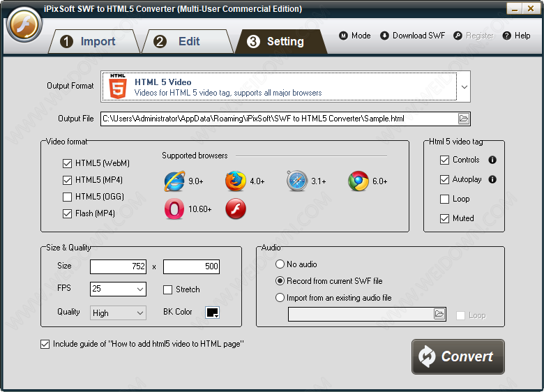The image size is (544, 392).
Task: Click the Safari browser icon
Action: pos(296,181)
